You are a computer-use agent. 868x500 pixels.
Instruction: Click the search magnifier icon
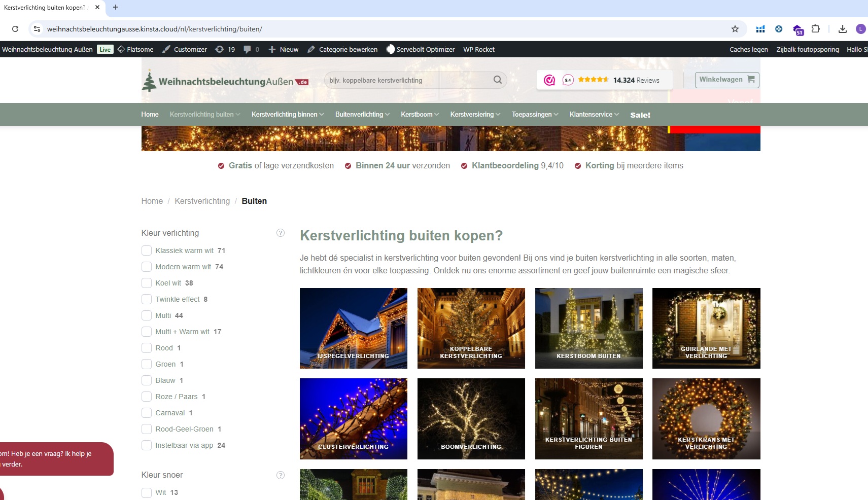pos(497,80)
